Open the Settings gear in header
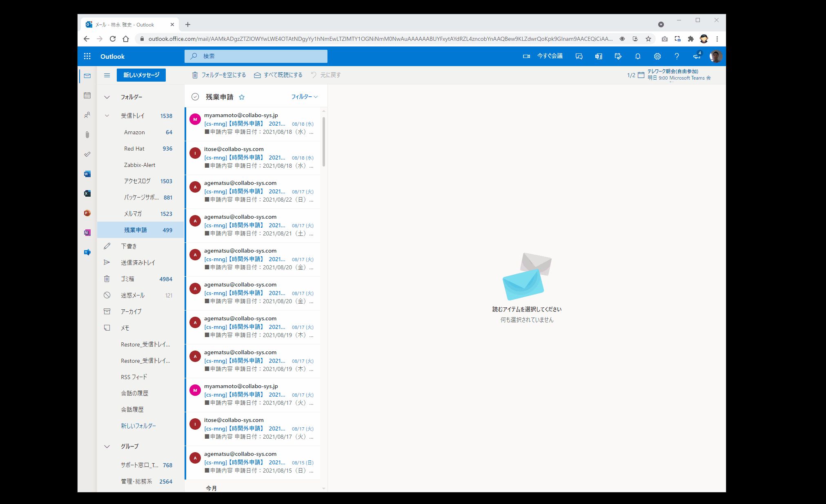Screen dimensions: 826x504 point(657,56)
